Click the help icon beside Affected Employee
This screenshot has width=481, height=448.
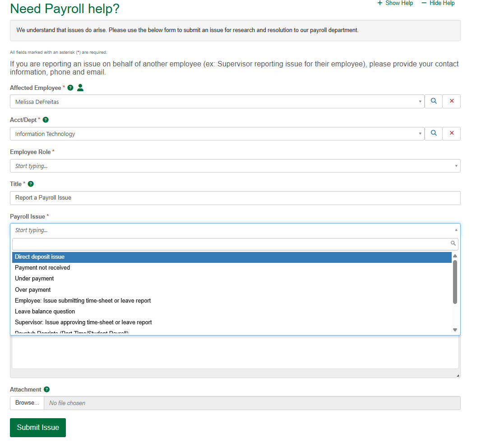click(x=70, y=88)
